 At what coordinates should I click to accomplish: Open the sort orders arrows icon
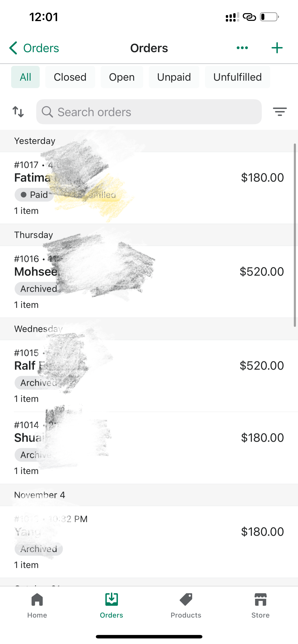pyautogui.click(x=18, y=112)
